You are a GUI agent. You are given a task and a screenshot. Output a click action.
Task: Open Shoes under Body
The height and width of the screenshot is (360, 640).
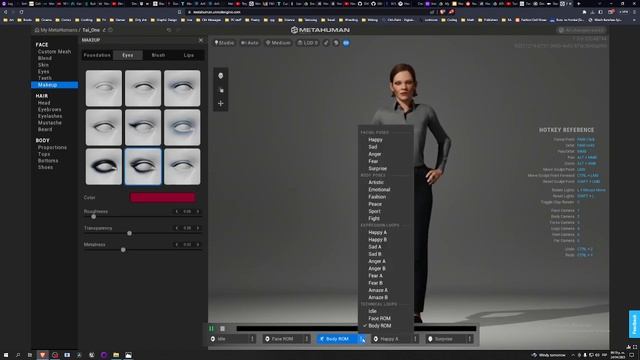click(x=45, y=167)
